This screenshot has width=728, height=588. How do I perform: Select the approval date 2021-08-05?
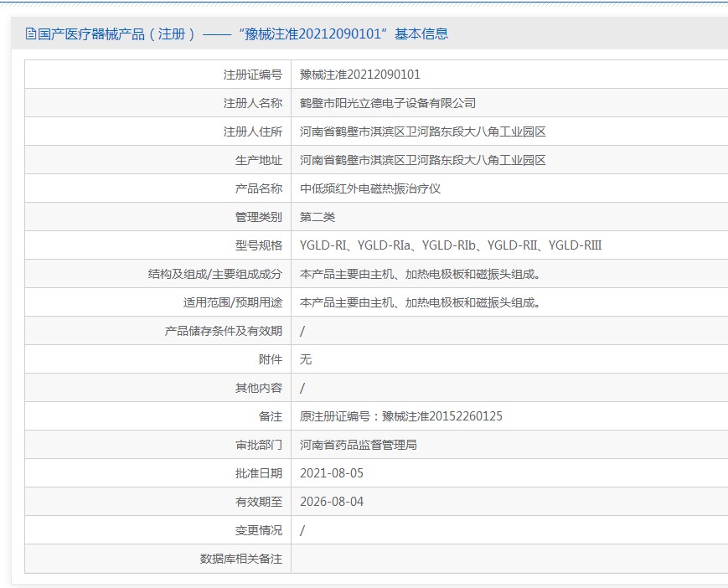click(x=332, y=473)
